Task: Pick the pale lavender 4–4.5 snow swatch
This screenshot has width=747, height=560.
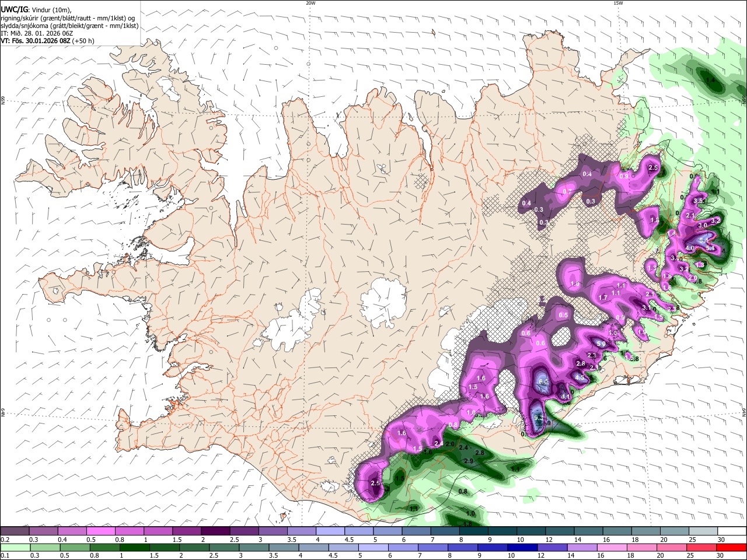Action: tap(329, 531)
